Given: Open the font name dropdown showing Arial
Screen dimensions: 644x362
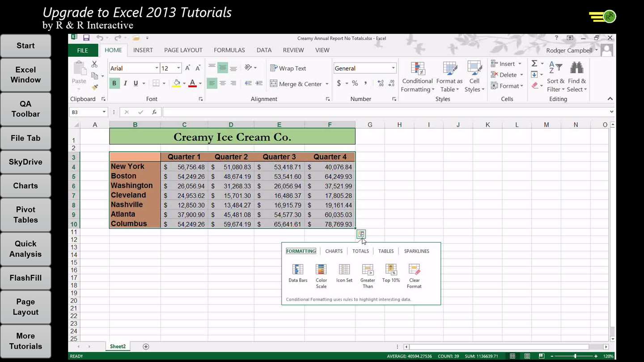Looking at the screenshot, I should [x=157, y=68].
